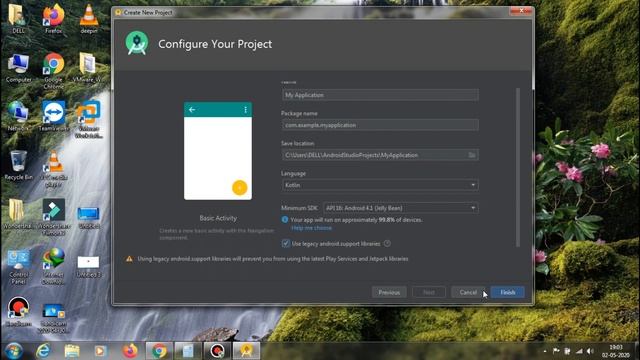This screenshot has width=640, height=360.
Task: Open the Bandicam desktop shortcut
Action: pyautogui.click(x=18, y=312)
